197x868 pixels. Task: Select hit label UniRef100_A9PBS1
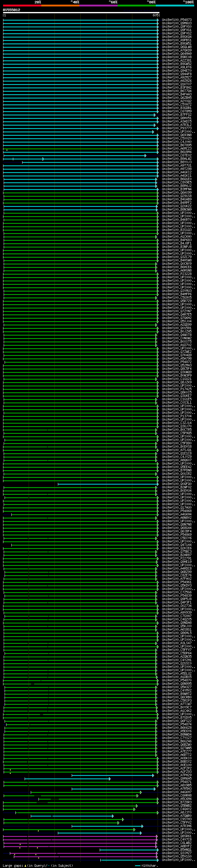pos(176,40)
